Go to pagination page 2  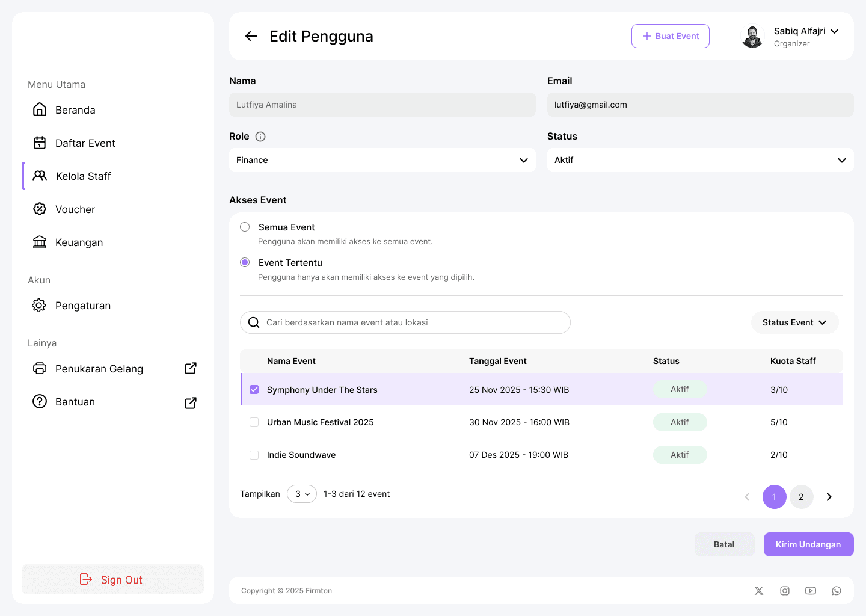pos(801,497)
